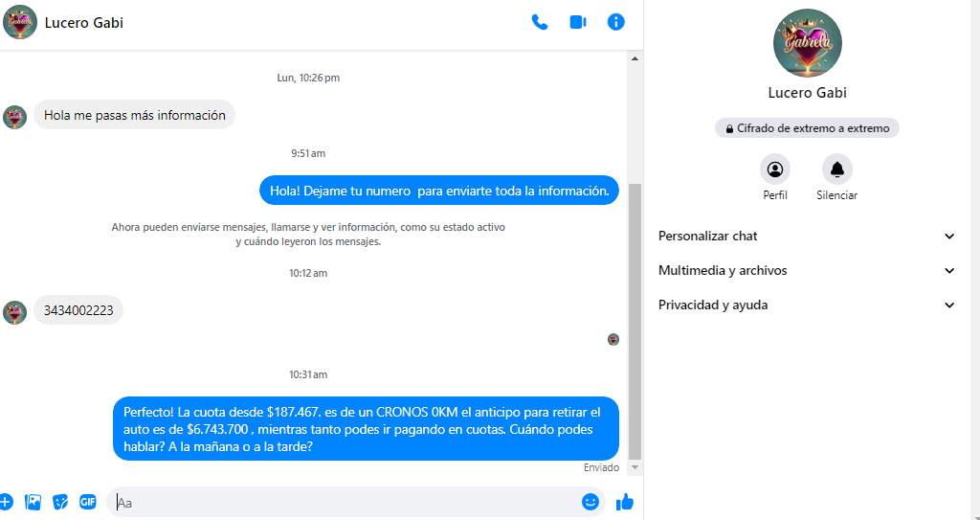
Task: Open emoji picker in message box
Action: coord(590,502)
